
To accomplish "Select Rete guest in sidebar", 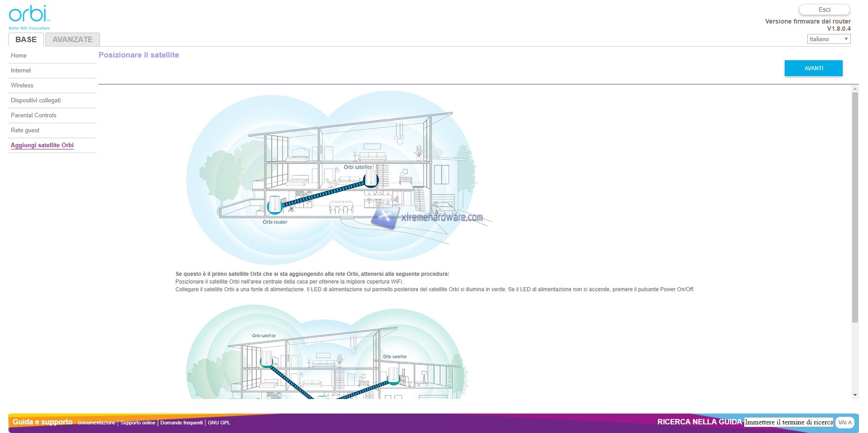I will coord(25,130).
